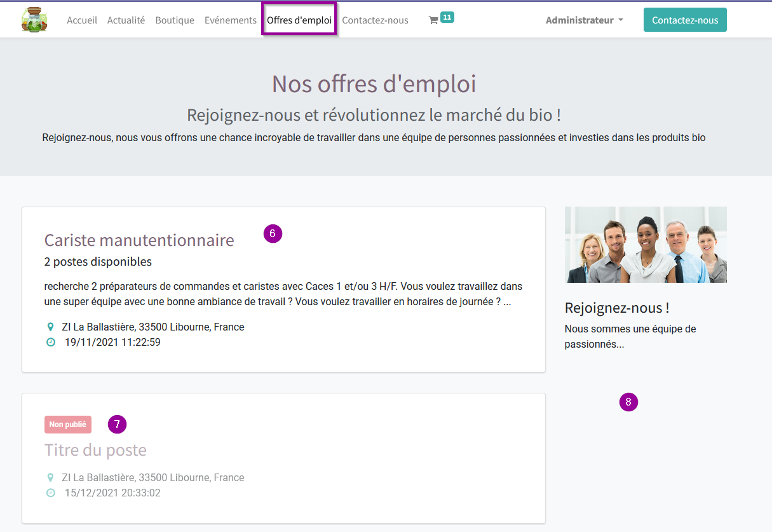Select the Offres d'emploi menu item
772x532 pixels.
(299, 20)
